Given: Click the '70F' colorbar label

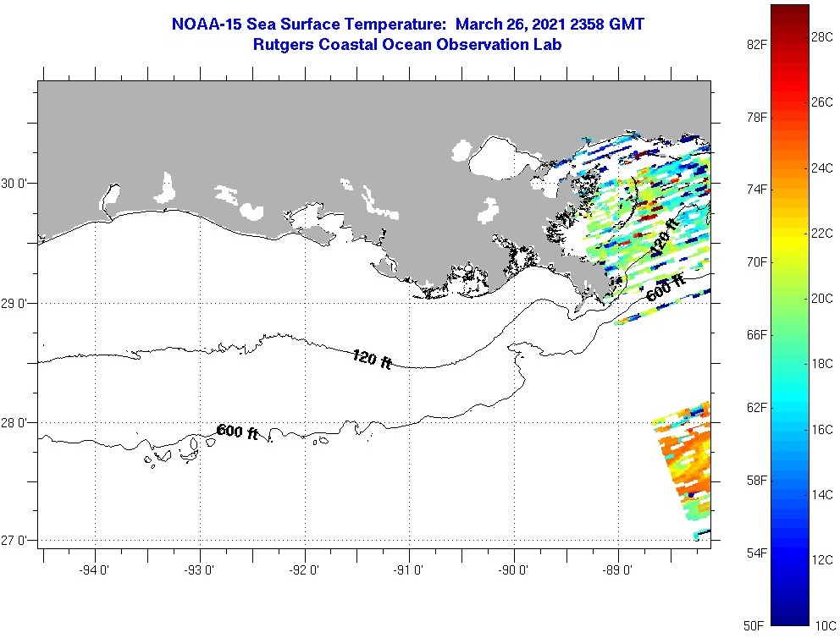Looking at the screenshot, I should [x=756, y=262].
